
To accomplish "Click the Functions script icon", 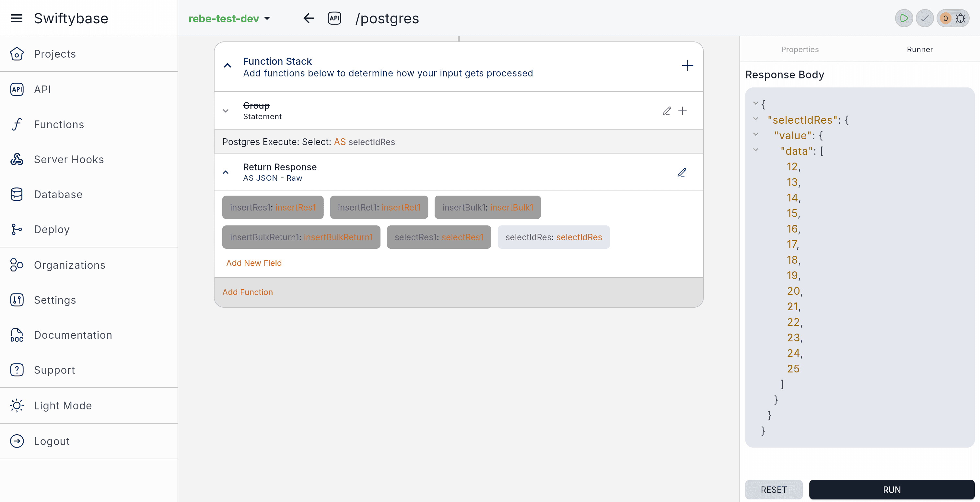I will [x=17, y=124].
